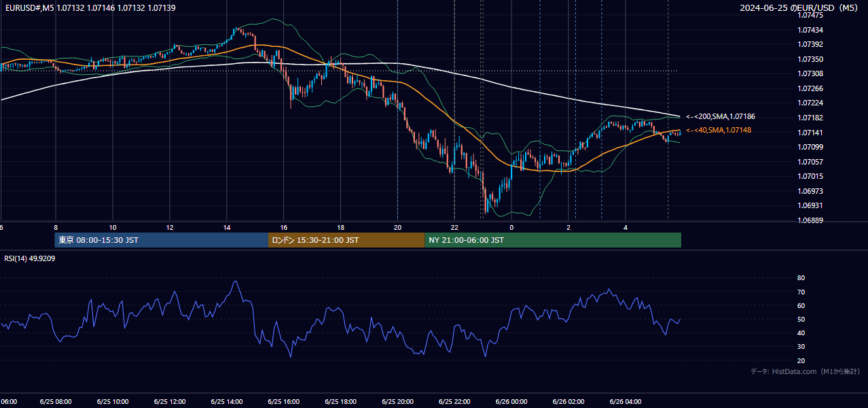Click price axis value 1.07182
This screenshot has width=868, height=408.
pos(811,118)
